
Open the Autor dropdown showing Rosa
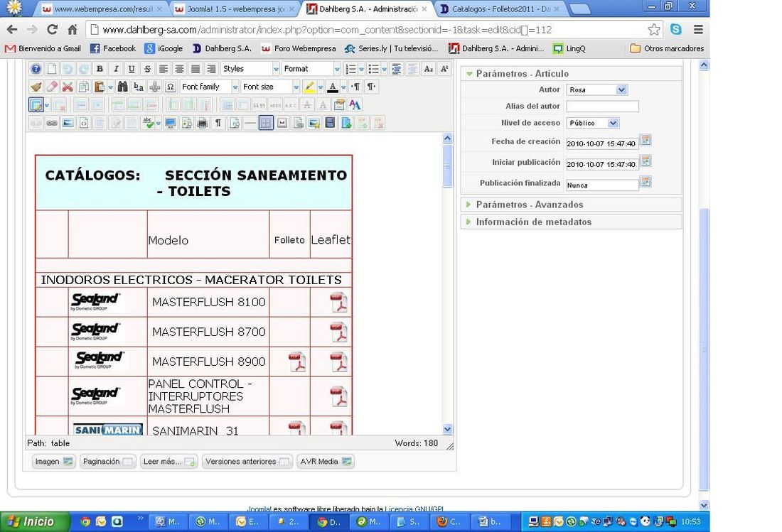coord(597,89)
